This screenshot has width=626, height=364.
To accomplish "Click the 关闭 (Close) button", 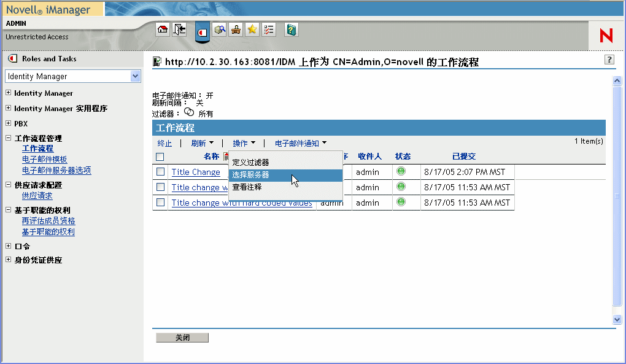I will 182,337.
